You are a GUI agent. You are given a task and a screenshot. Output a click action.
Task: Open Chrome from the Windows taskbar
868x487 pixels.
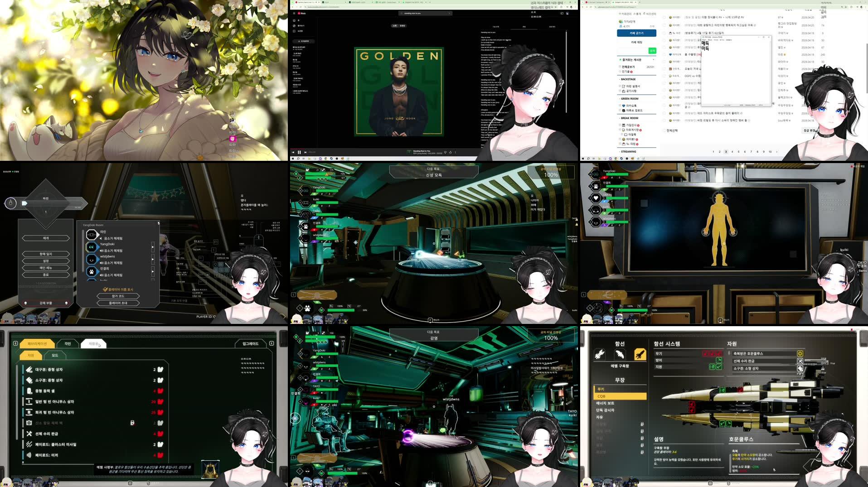[325, 158]
